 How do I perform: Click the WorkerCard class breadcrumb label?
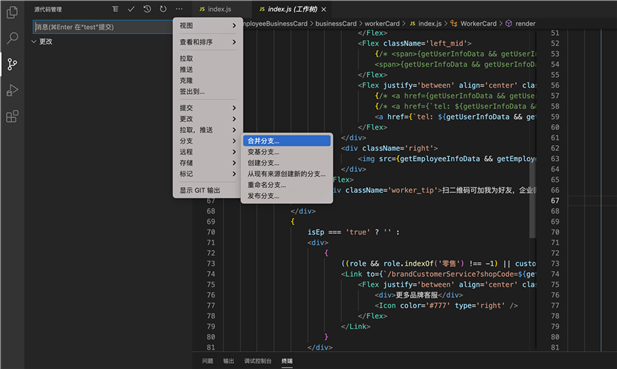point(478,24)
